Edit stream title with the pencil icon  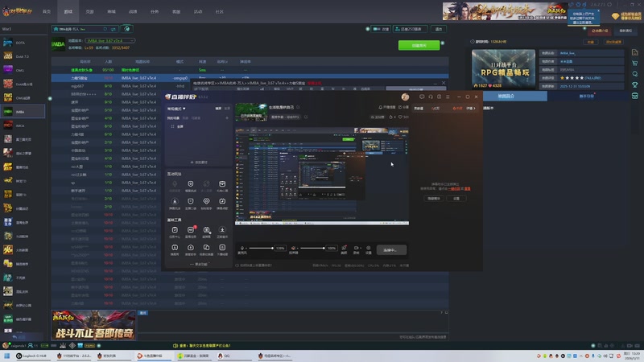coord(298,108)
